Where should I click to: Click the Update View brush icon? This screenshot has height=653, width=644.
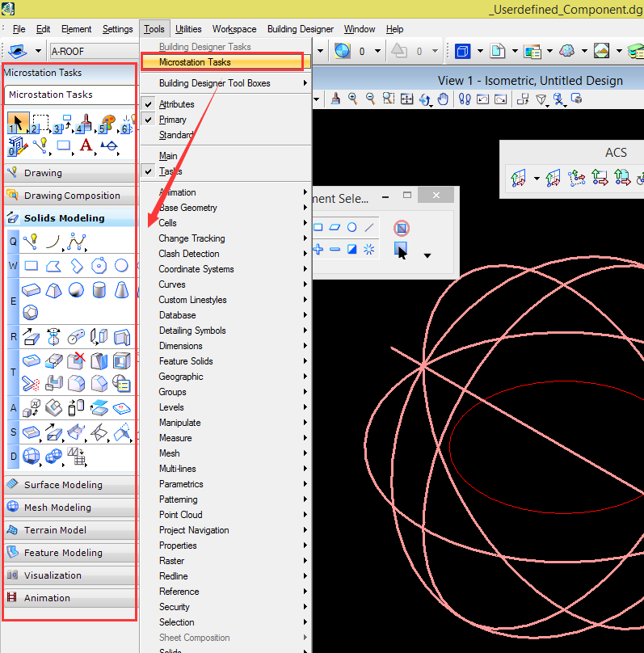[335, 99]
